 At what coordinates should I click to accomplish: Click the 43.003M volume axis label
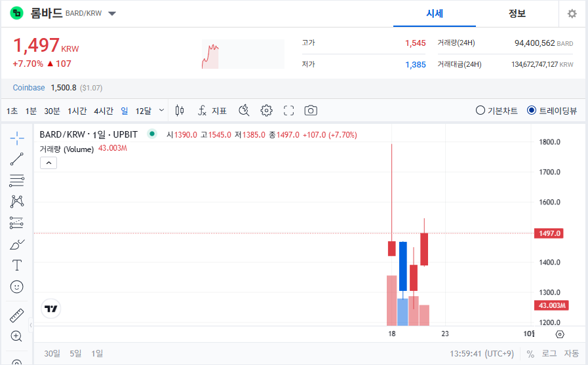click(551, 305)
